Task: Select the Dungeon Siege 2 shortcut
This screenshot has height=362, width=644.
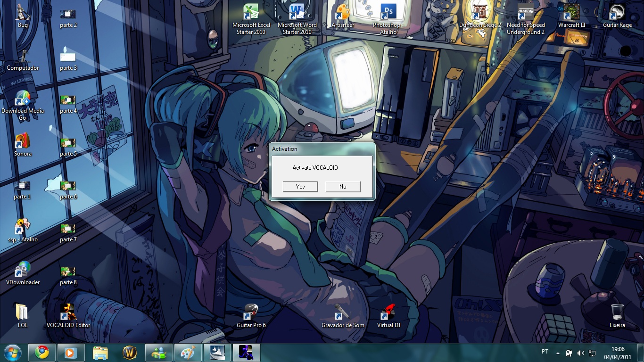Action: [480, 16]
